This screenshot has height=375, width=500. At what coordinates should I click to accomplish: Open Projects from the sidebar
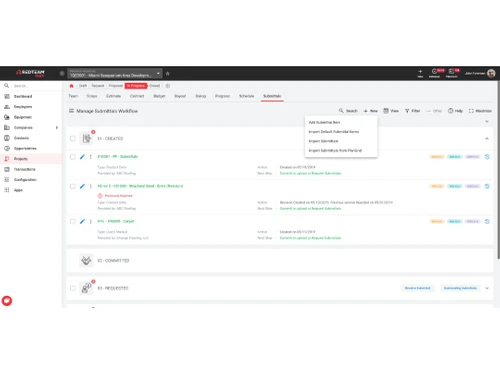[21, 159]
